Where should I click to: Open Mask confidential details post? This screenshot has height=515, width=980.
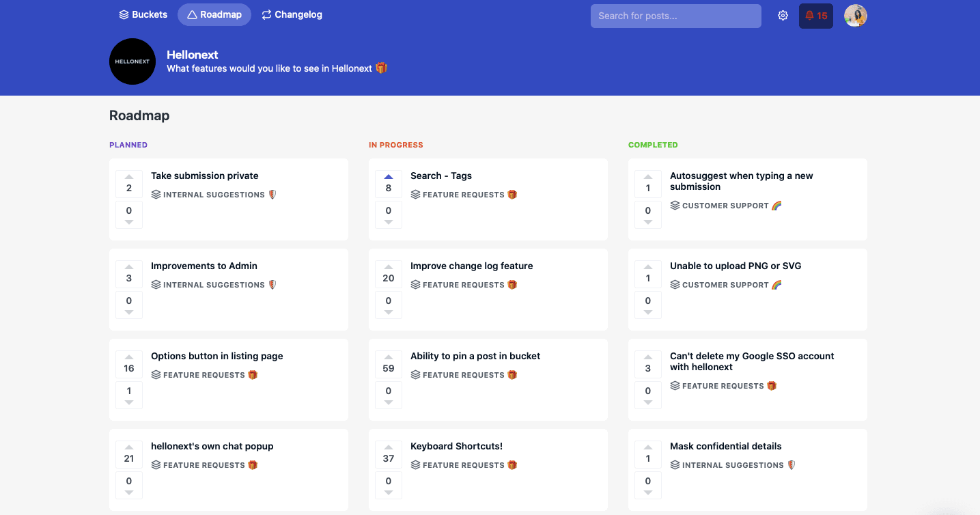tap(726, 446)
